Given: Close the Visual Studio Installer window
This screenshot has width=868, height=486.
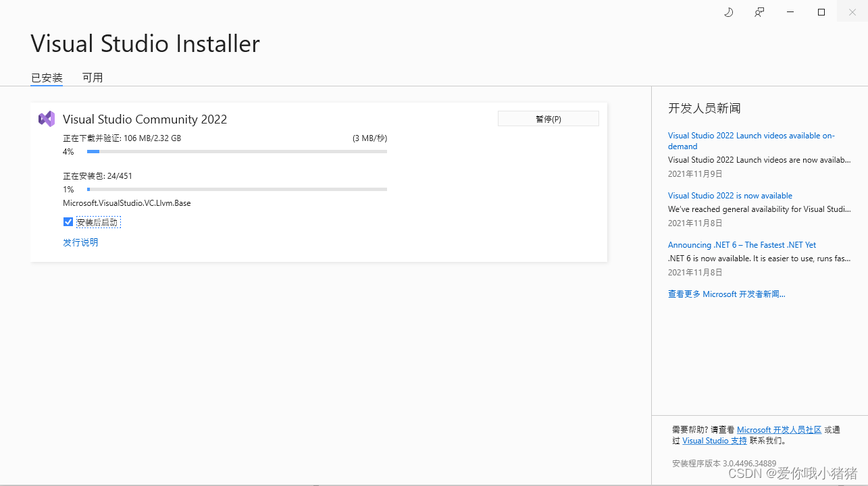Looking at the screenshot, I should click(x=852, y=12).
